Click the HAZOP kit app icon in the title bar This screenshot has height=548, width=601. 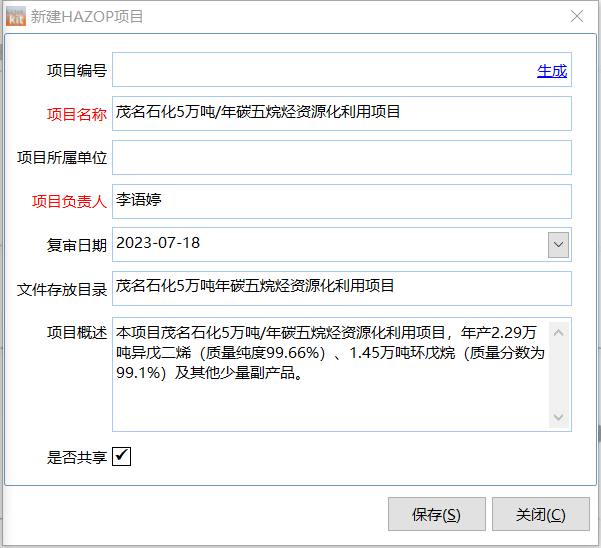16,16
